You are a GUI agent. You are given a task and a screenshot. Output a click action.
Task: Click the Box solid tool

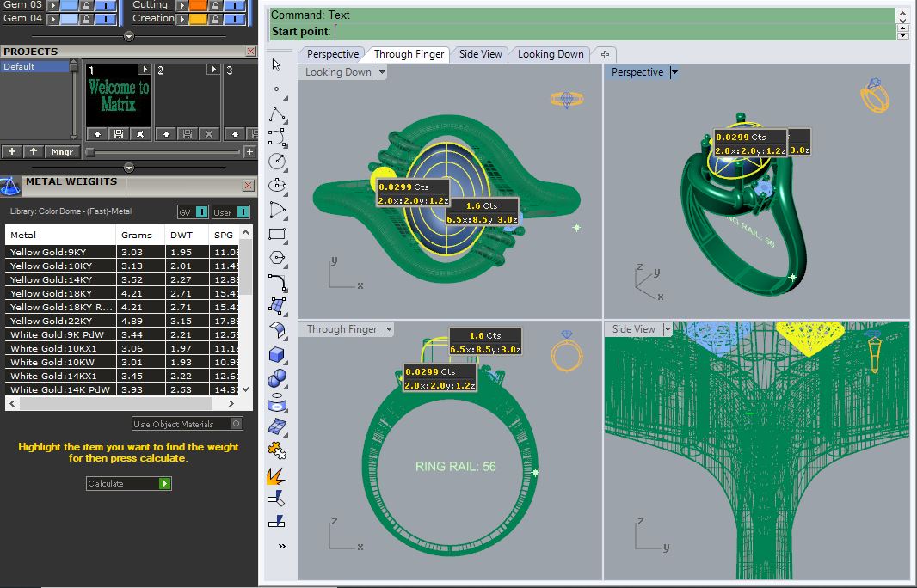click(x=277, y=355)
